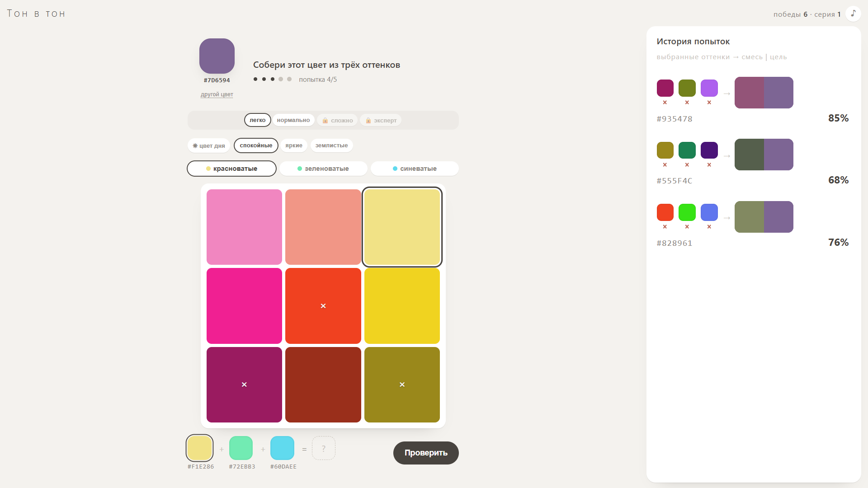The height and width of the screenshot is (488, 868).
Task: Choose the 'землистые' palette
Action: tap(331, 145)
